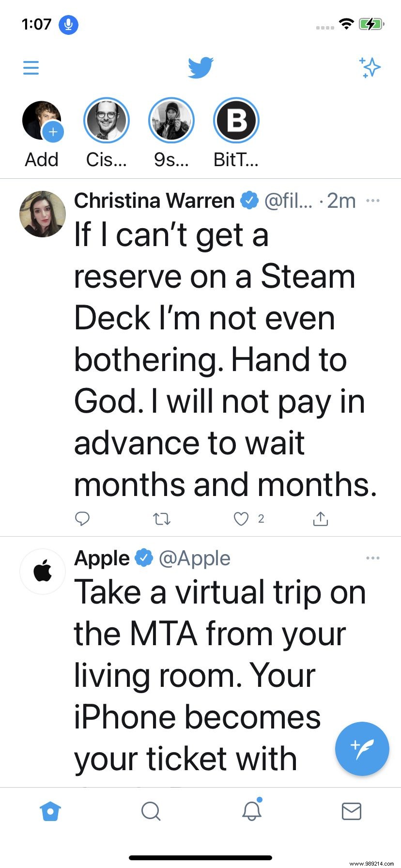Viewport: 401px width, 868px height.
Task: Expand Christina Warren's truncated @fil... handle
Action: pyautogui.click(x=288, y=201)
